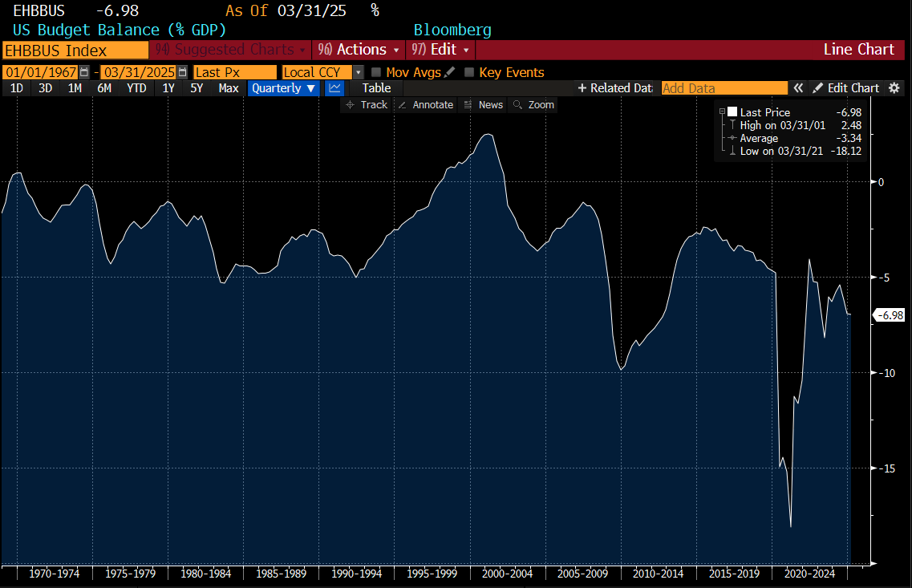This screenshot has height=588, width=912.
Task: Open the Suggested Charts menu
Action: click(x=229, y=50)
